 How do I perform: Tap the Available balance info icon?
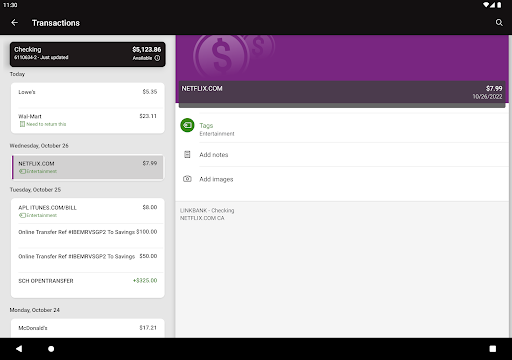click(x=157, y=58)
